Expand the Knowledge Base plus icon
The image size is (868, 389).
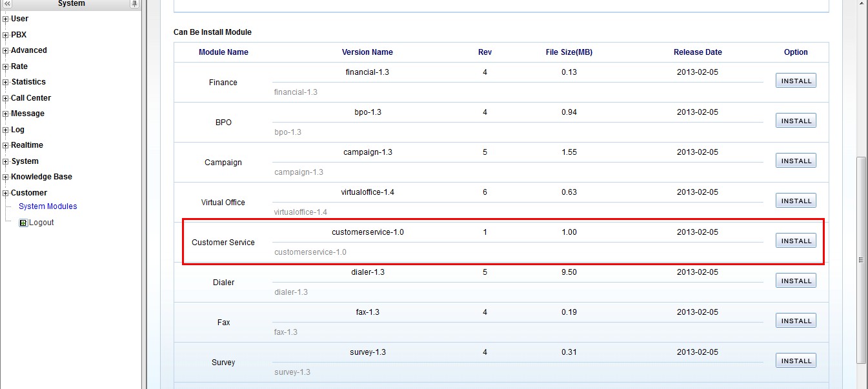[x=6, y=177]
